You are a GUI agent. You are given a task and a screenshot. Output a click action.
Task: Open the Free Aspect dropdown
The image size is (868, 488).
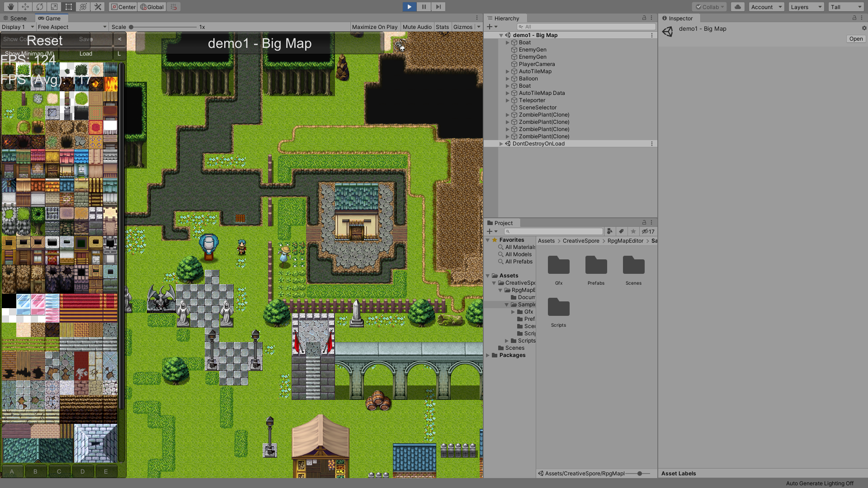[72, 27]
